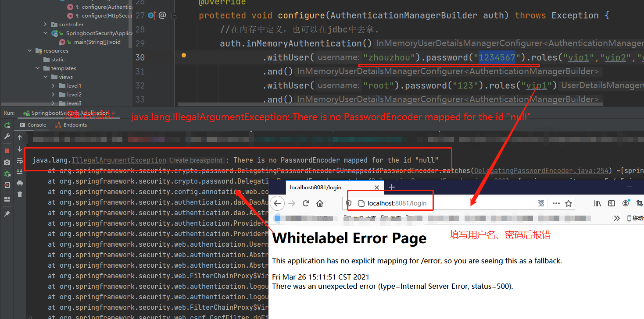
Task: Reload the localhost:8081/login page
Action: click(x=306, y=203)
